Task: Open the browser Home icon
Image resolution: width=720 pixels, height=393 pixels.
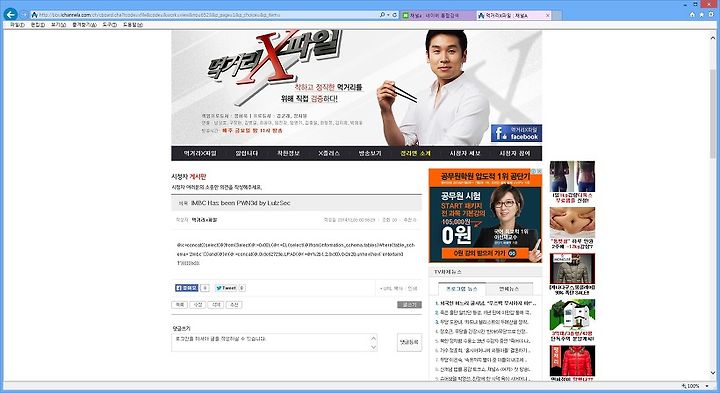Action: 692,15
